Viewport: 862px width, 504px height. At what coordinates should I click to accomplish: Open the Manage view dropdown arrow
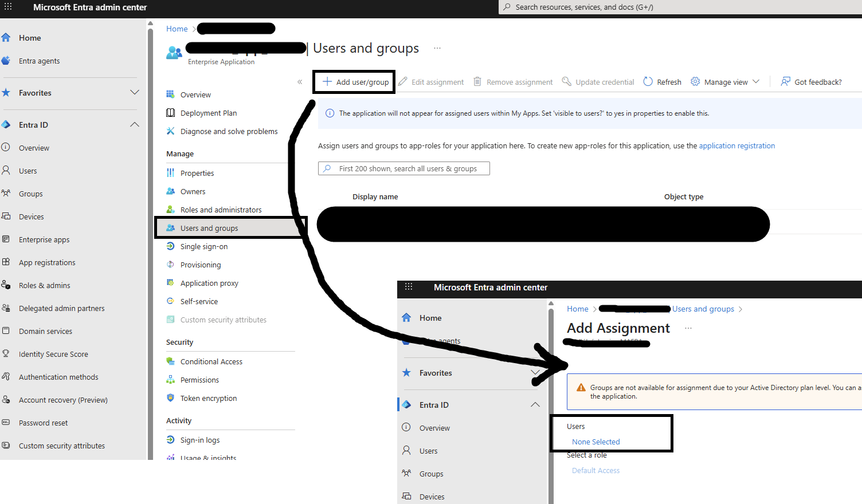coord(756,81)
